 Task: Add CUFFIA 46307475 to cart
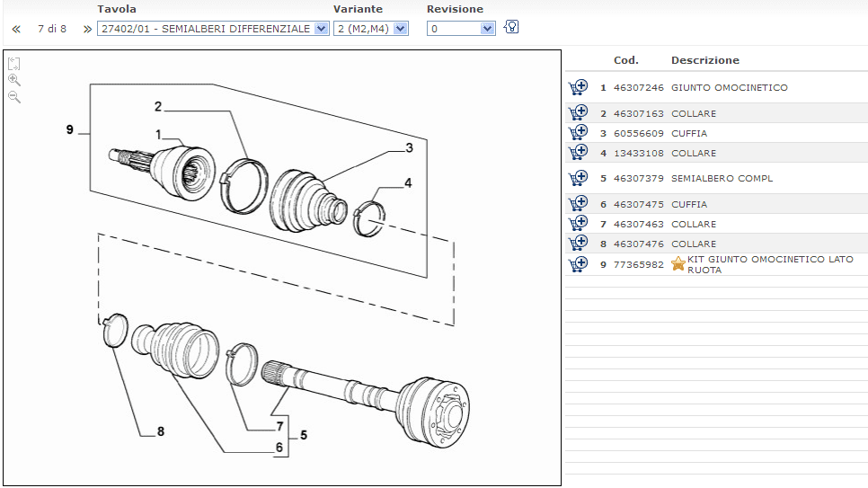[x=578, y=204]
